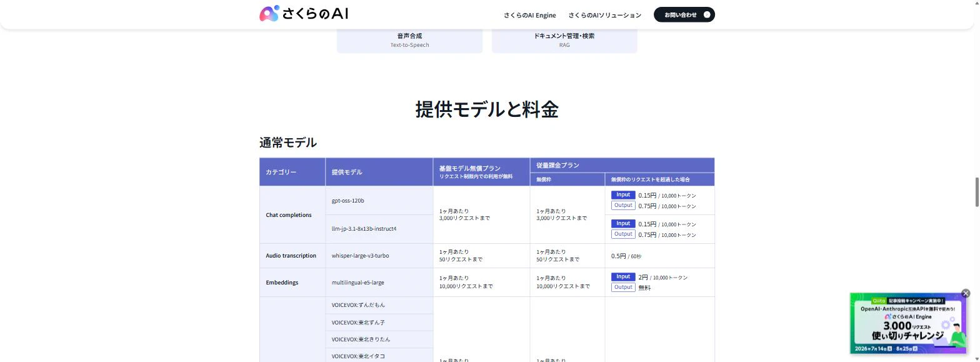
Task: Click the Chat completions category cell
Action: (x=292, y=215)
